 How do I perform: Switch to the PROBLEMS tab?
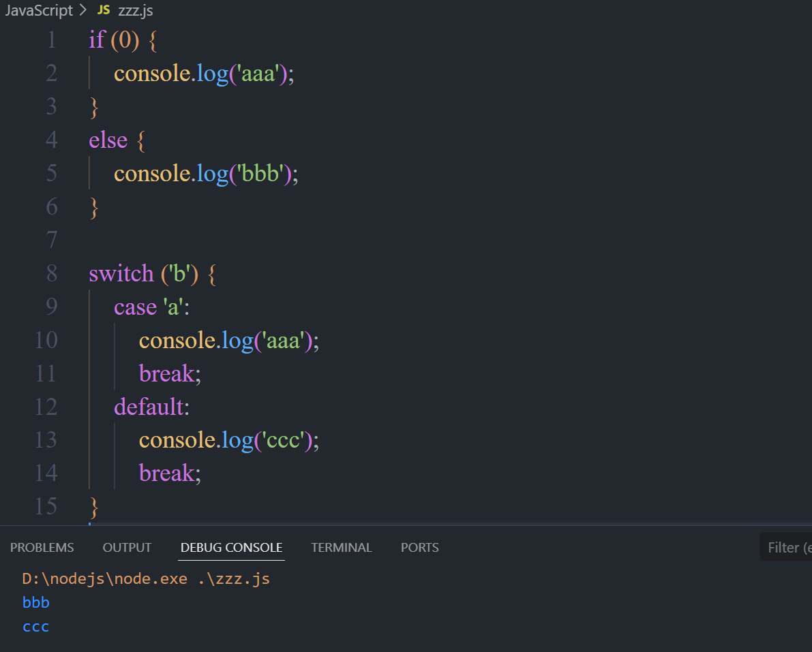(x=42, y=547)
